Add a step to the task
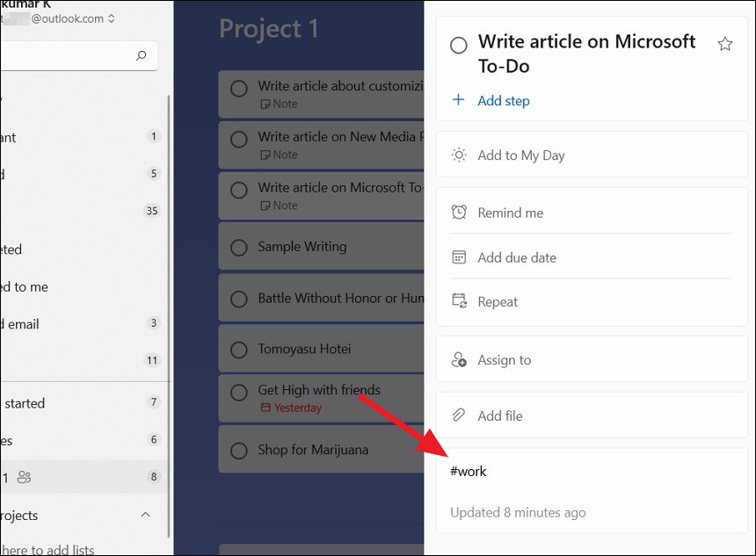Viewport: 756px width, 556px height. pos(504,101)
